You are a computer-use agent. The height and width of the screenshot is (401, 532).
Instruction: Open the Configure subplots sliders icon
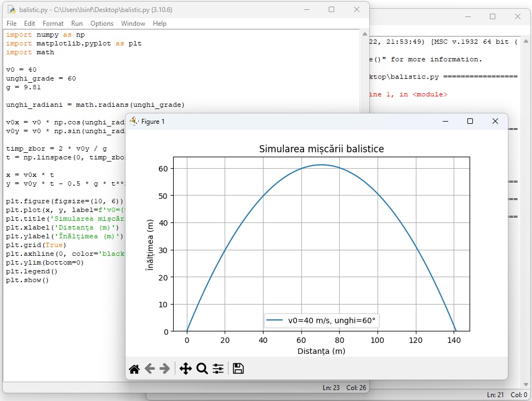point(218,369)
